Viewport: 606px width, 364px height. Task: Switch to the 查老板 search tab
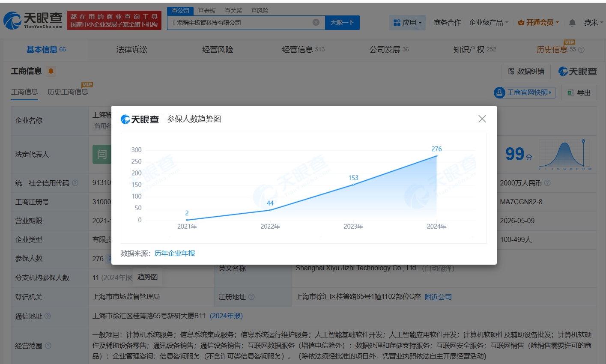click(x=207, y=11)
